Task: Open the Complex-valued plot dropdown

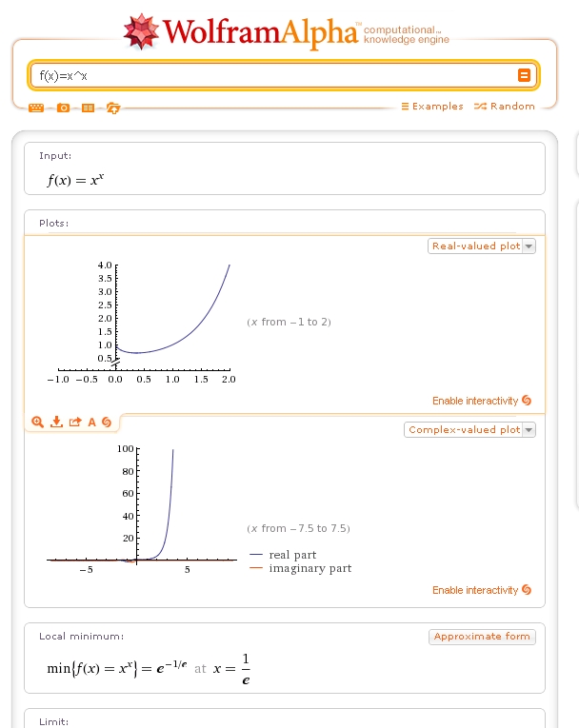Action: click(470, 430)
